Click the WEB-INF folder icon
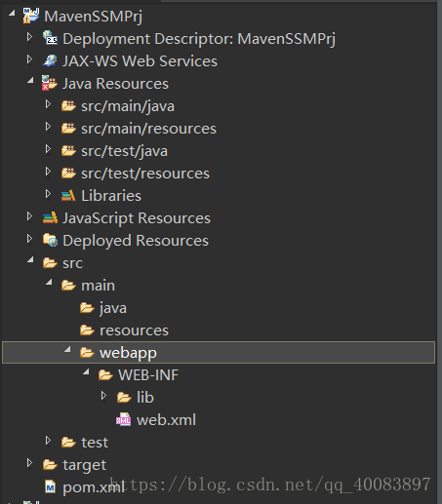 (x=105, y=374)
